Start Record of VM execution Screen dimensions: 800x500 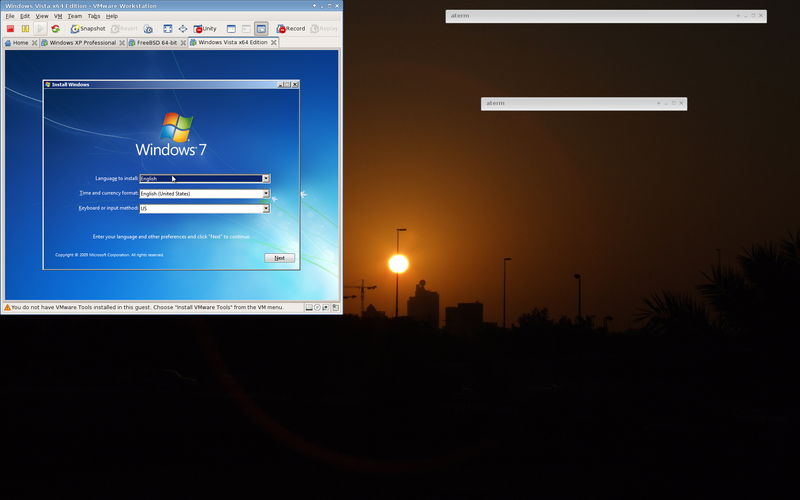pyautogui.click(x=291, y=29)
